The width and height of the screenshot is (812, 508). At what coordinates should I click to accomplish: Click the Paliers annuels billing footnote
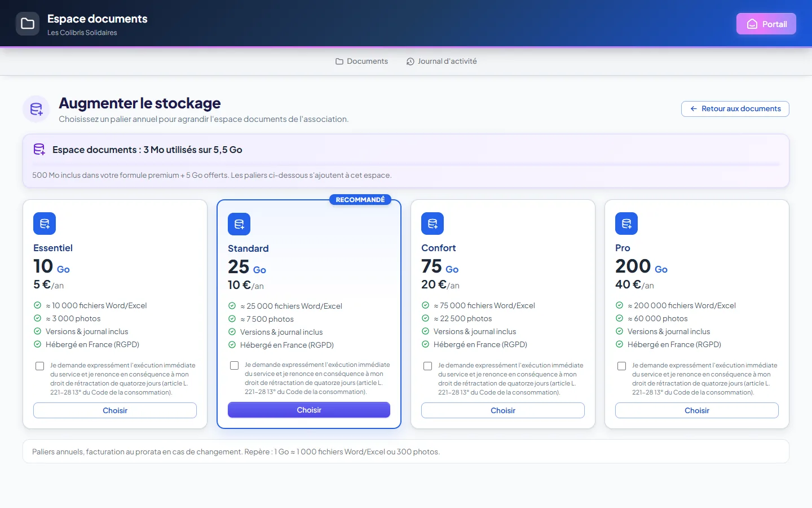click(236, 452)
